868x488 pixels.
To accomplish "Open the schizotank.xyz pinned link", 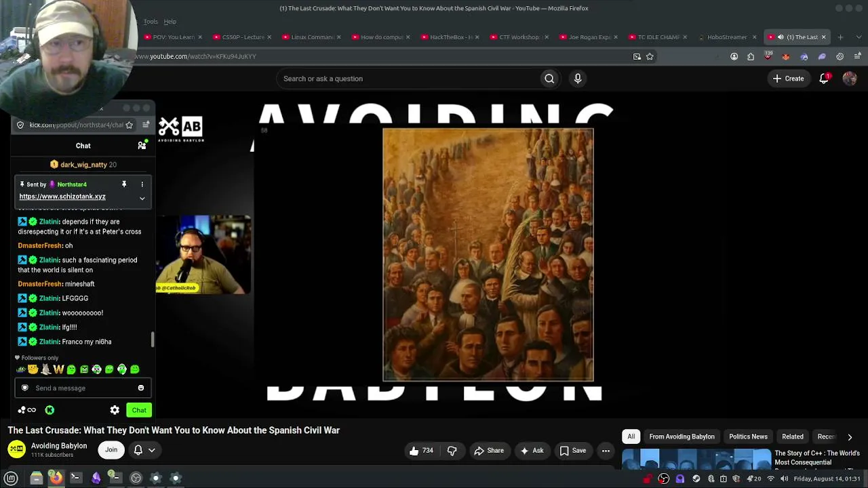I will click(62, 197).
